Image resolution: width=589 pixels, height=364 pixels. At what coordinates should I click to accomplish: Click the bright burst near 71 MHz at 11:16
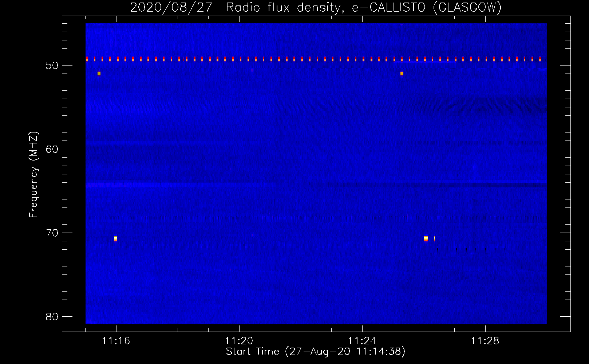115,238
